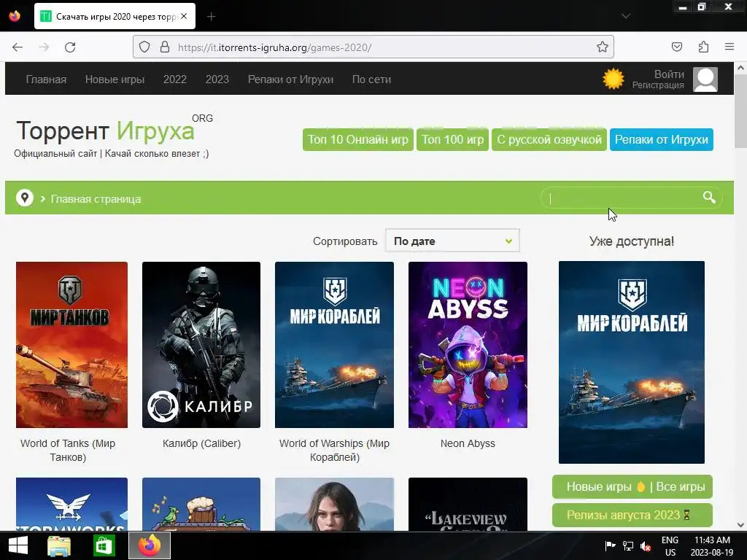Open the Мир Танков game cover
Viewport: 747px width, 560px height.
pos(71,345)
